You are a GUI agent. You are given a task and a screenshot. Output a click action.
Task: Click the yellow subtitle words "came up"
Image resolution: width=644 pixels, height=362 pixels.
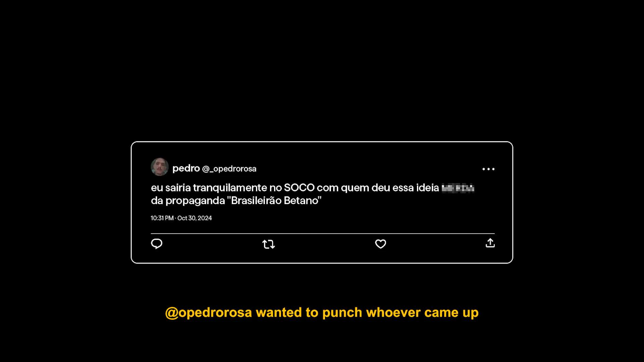451,313
